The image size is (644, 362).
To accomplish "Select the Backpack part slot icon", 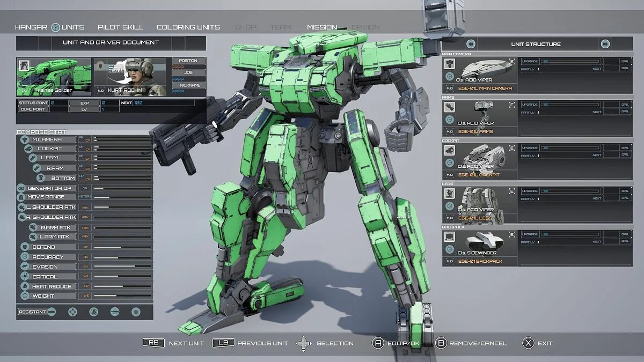I will 449,238.
